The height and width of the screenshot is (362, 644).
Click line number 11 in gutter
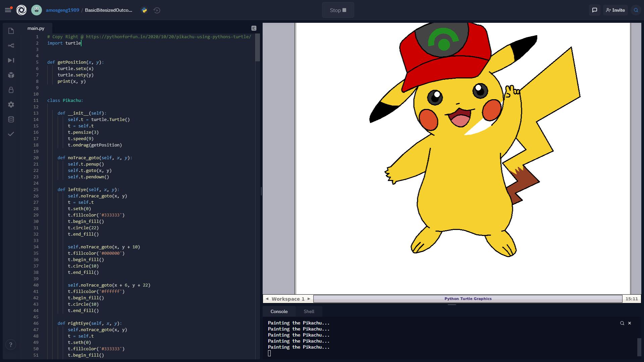(x=36, y=101)
